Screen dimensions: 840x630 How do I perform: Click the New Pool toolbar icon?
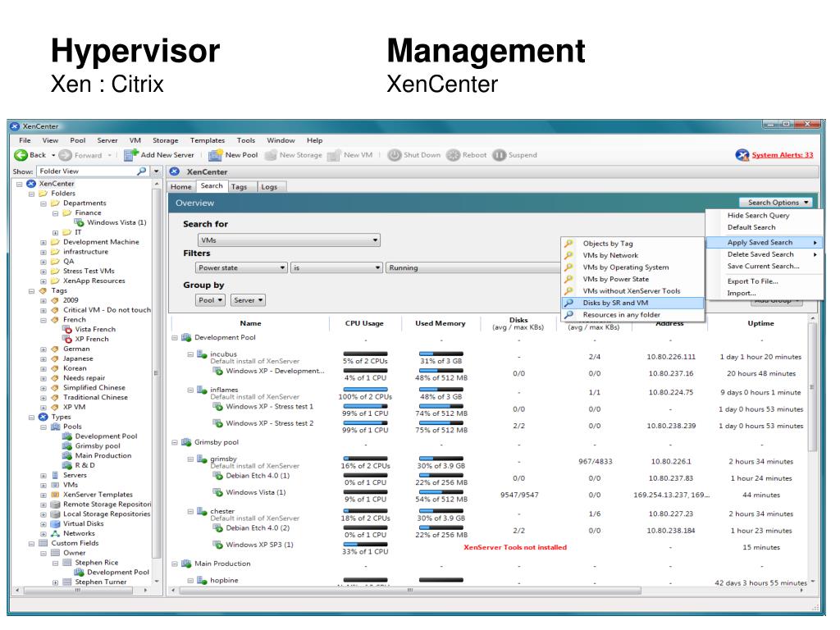click(x=216, y=155)
